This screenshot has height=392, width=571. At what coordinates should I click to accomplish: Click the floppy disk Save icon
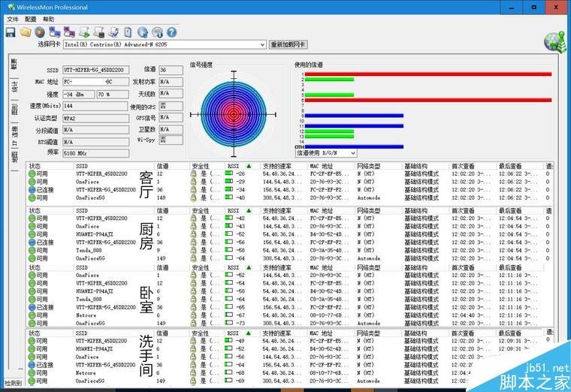coord(11,32)
